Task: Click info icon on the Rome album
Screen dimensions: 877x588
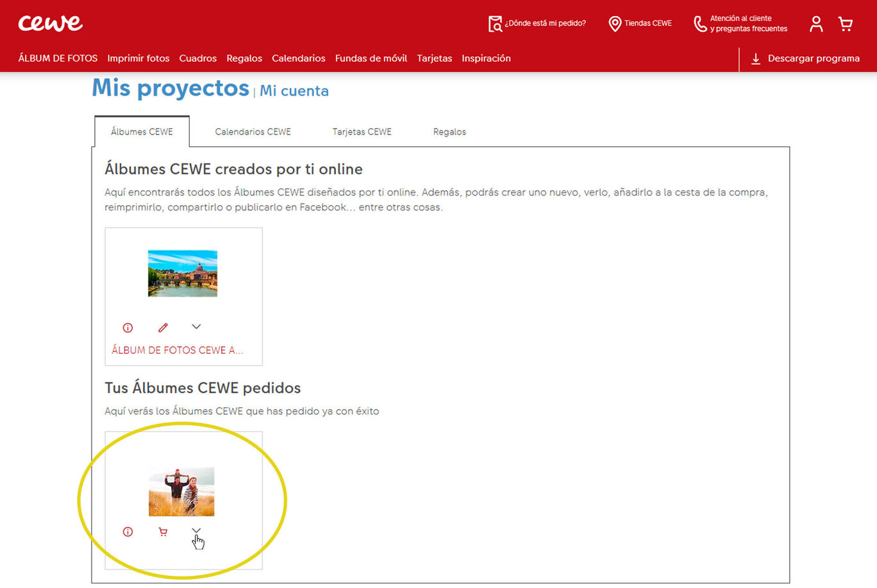Action: [x=128, y=328]
